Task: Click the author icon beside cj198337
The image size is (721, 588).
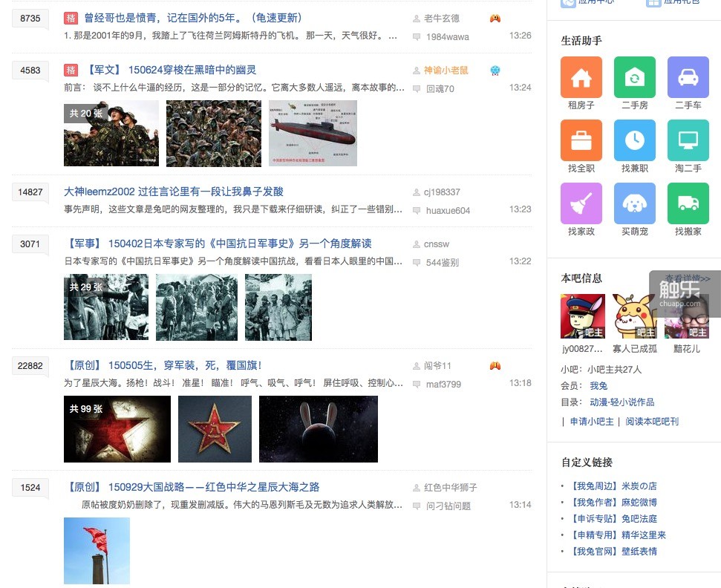Action: click(416, 192)
